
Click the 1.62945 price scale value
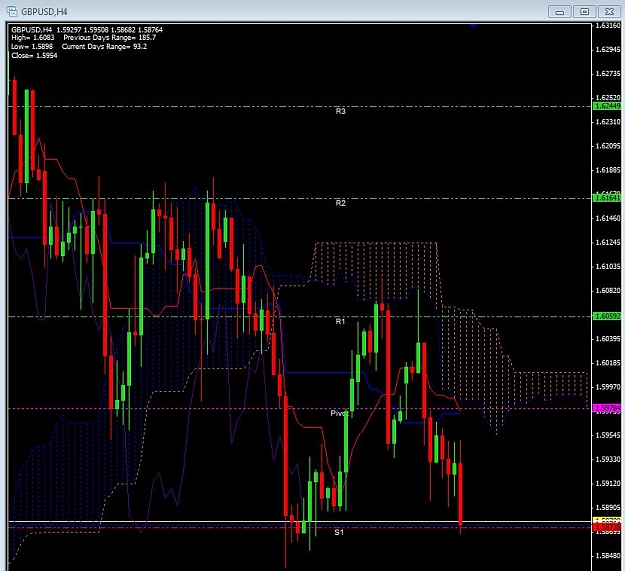pyautogui.click(x=608, y=50)
